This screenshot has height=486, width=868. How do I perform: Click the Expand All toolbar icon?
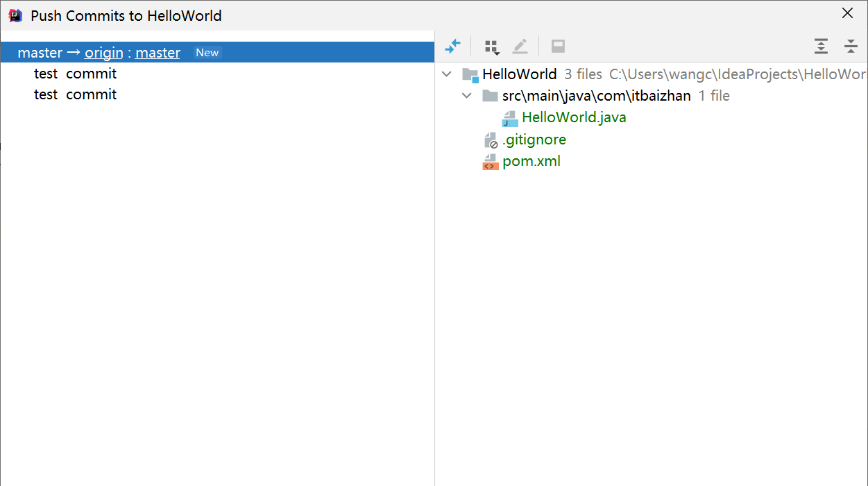coord(821,47)
